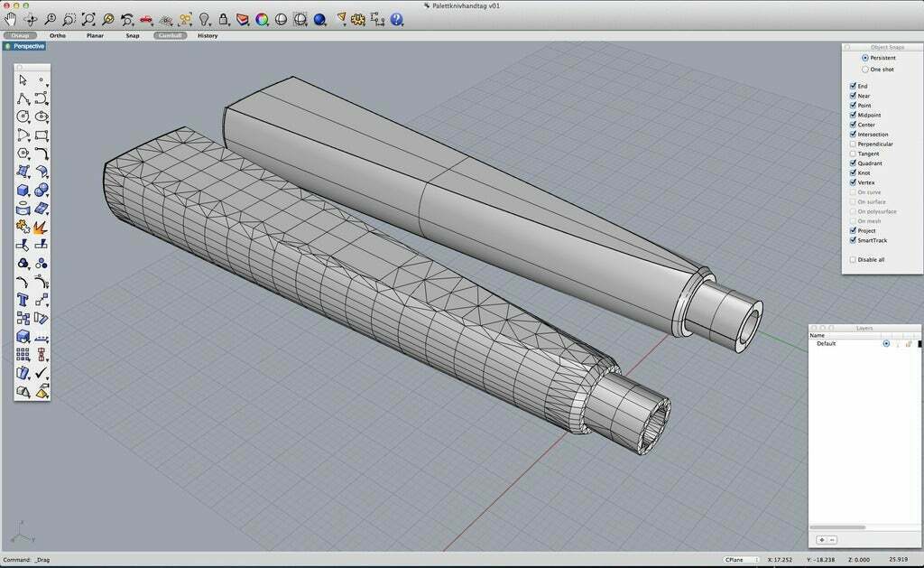This screenshot has height=568, width=924.
Task: Click the Zoom Extents tool
Action: pyautogui.click(x=88, y=20)
